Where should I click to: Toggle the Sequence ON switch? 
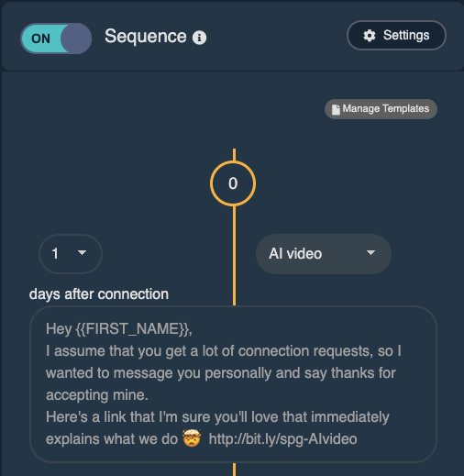pyautogui.click(x=56, y=39)
